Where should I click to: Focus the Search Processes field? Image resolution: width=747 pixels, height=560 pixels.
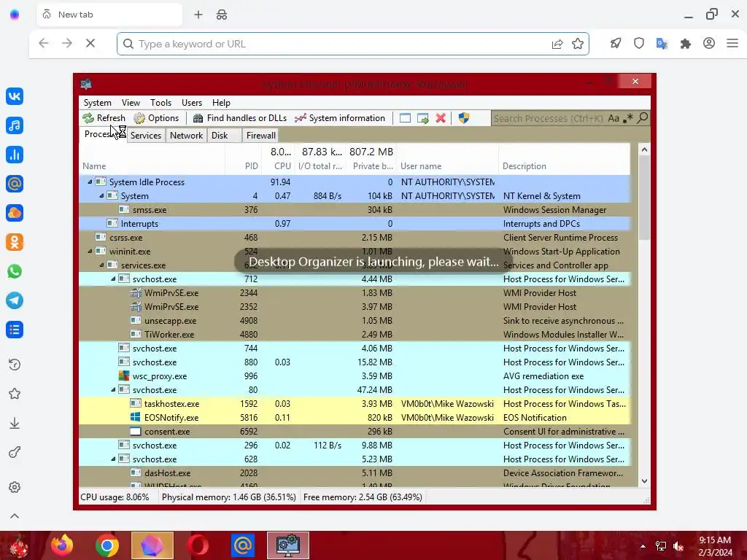pyautogui.click(x=549, y=118)
